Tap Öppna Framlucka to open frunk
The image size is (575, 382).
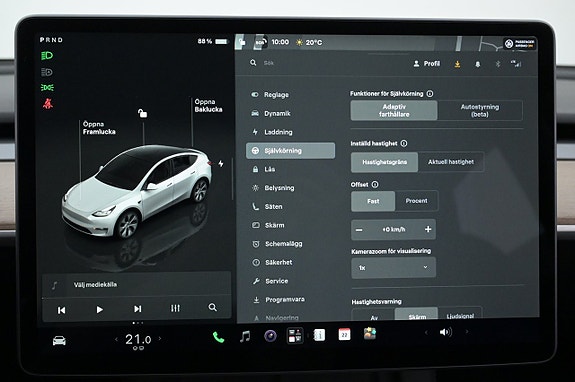(x=99, y=128)
